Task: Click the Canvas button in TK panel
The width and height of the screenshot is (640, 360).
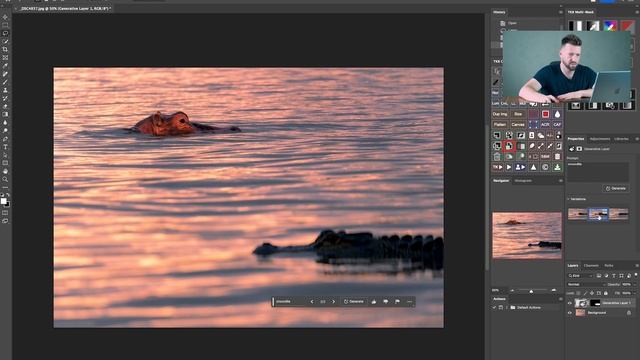Action: coord(518,124)
